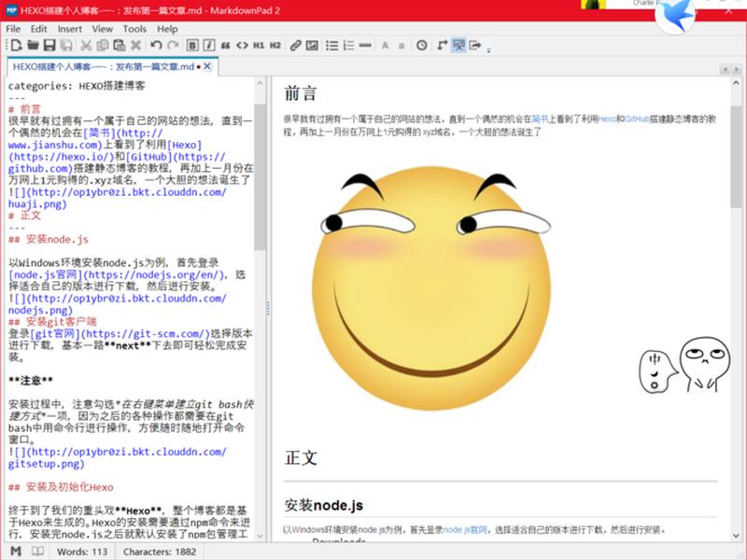Click the Characters: 1882 status entry
The image size is (747, 560).
[160, 552]
